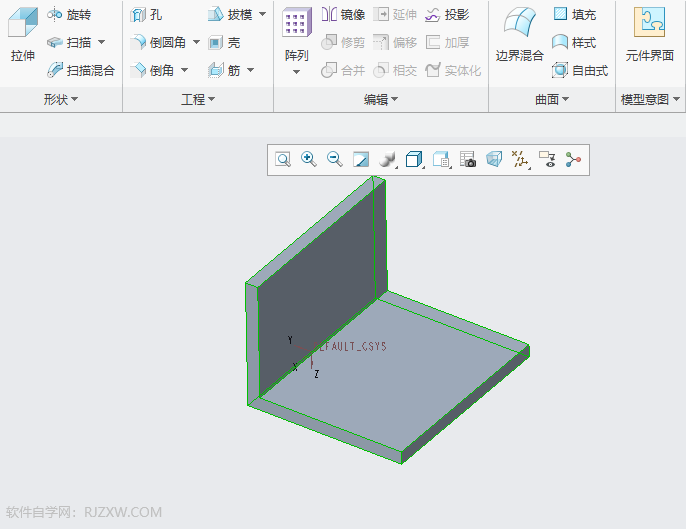Click the Zoom In magnifier icon
Screen dimensions: 686x529
click(x=309, y=159)
